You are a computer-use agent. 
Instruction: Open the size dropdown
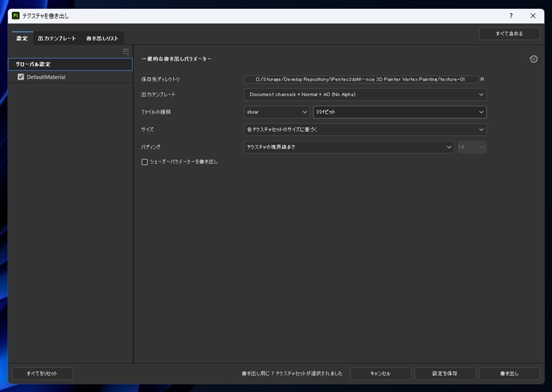365,130
